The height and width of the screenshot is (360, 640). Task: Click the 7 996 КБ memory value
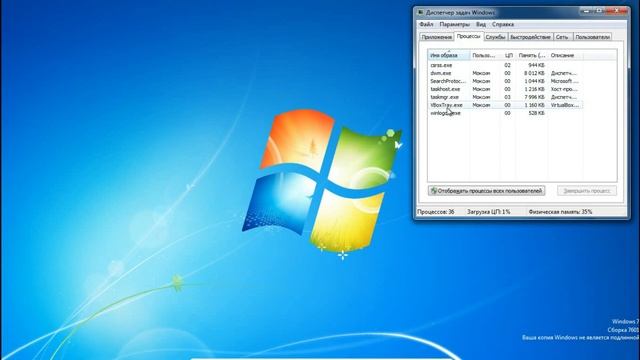534,97
